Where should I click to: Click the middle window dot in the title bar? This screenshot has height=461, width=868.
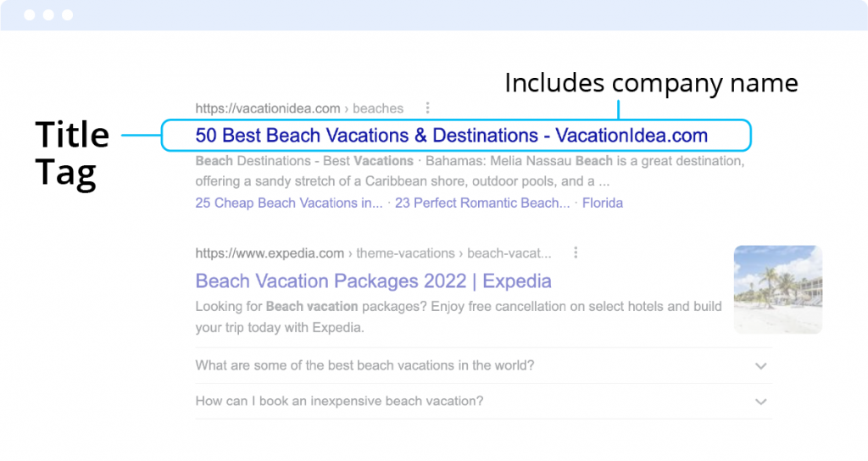[48, 15]
